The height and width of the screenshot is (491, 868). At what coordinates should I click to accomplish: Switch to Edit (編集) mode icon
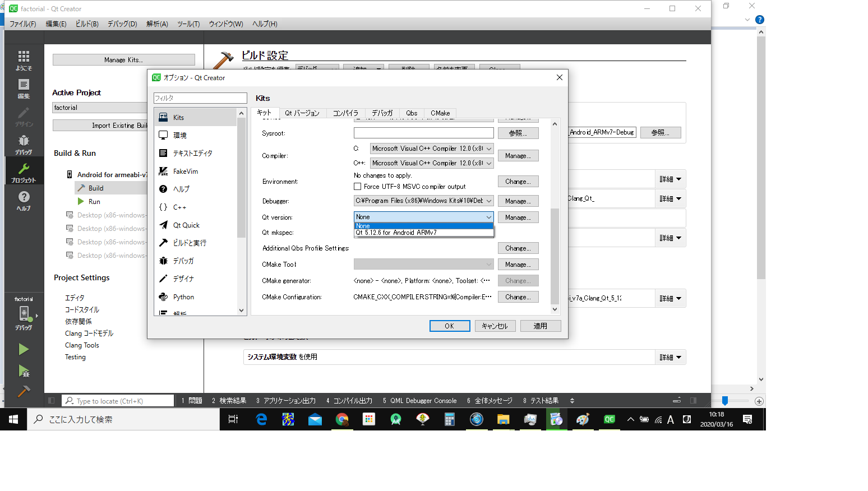click(x=24, y=88)
